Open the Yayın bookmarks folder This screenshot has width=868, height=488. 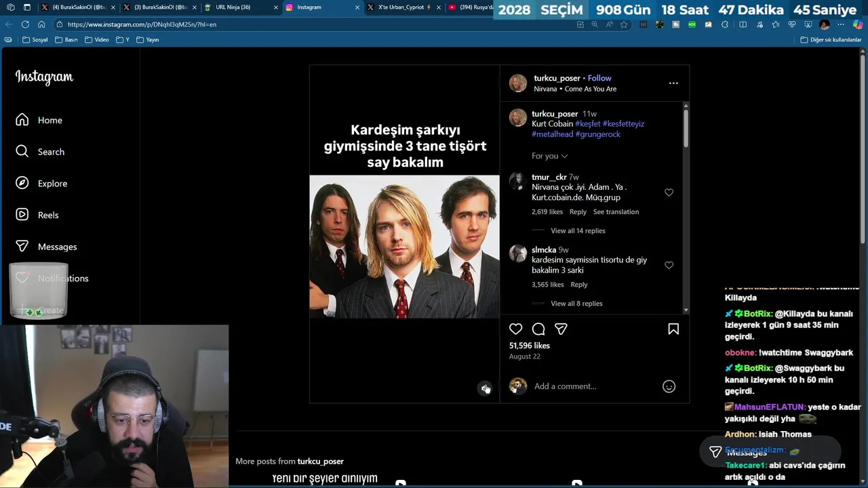click(x=148, y=40)
